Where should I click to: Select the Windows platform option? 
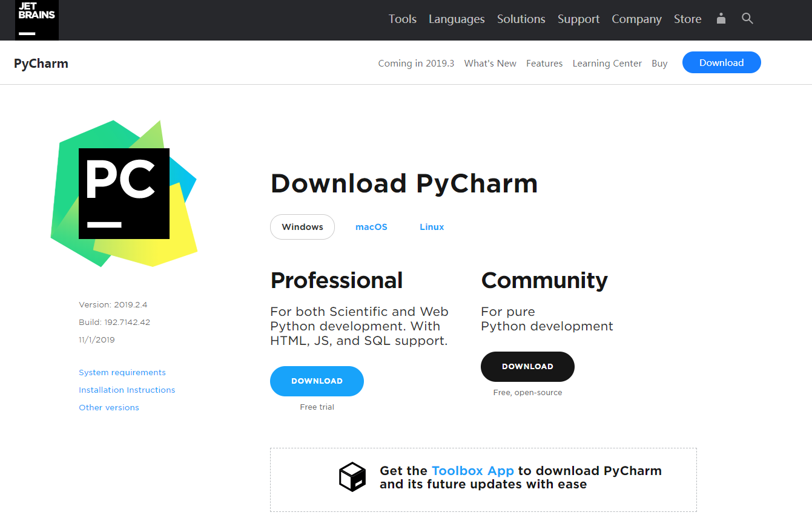302,227
